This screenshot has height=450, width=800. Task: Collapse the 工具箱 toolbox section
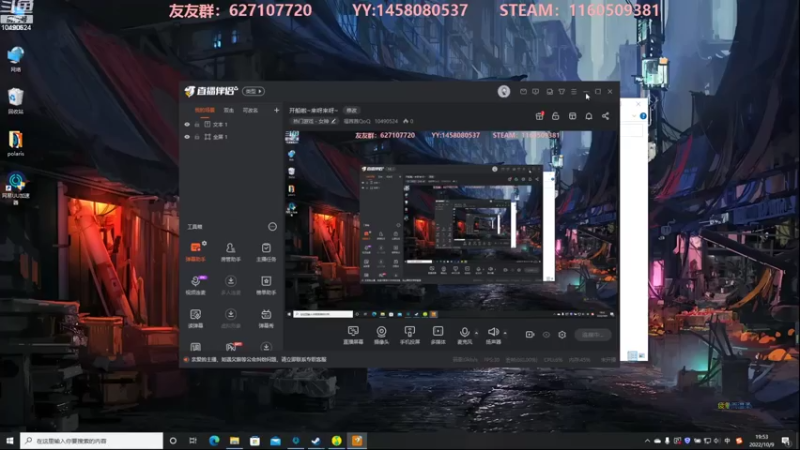click(x=272, y=227)
